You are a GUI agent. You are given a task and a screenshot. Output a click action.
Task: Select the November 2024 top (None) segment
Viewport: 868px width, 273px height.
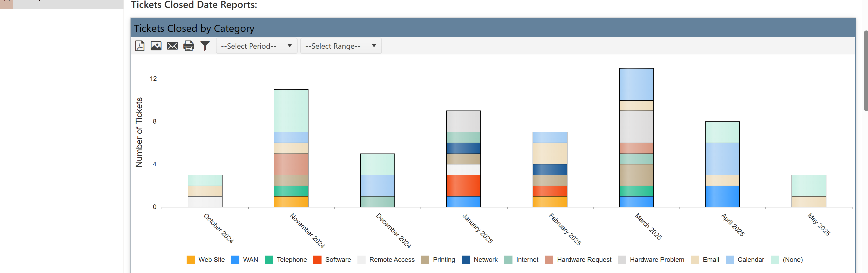(291, 111)
